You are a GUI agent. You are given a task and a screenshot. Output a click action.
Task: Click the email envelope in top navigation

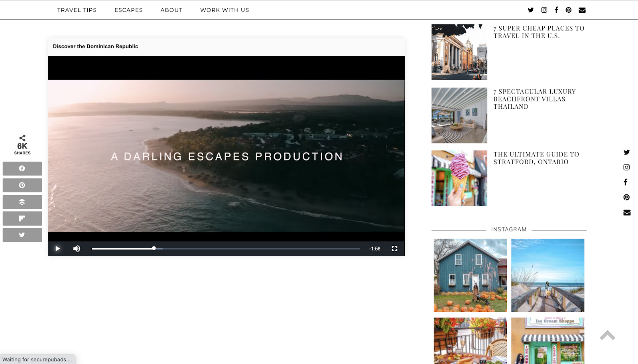click(582, 10)
